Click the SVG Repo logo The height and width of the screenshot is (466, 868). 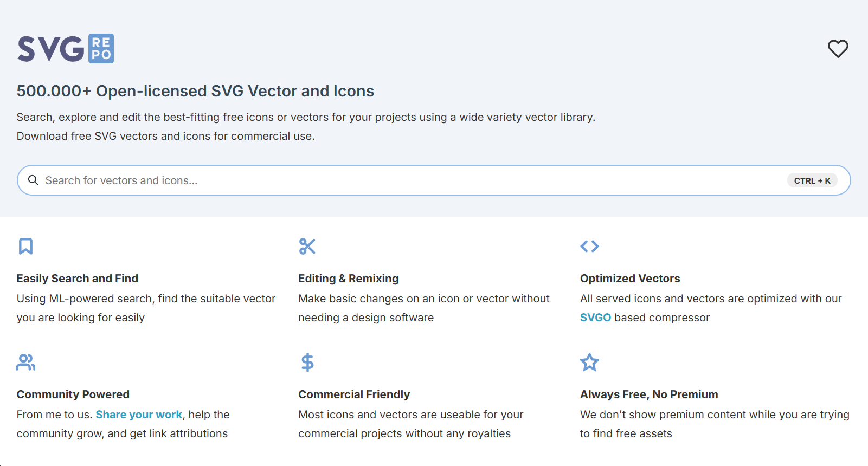66,49
